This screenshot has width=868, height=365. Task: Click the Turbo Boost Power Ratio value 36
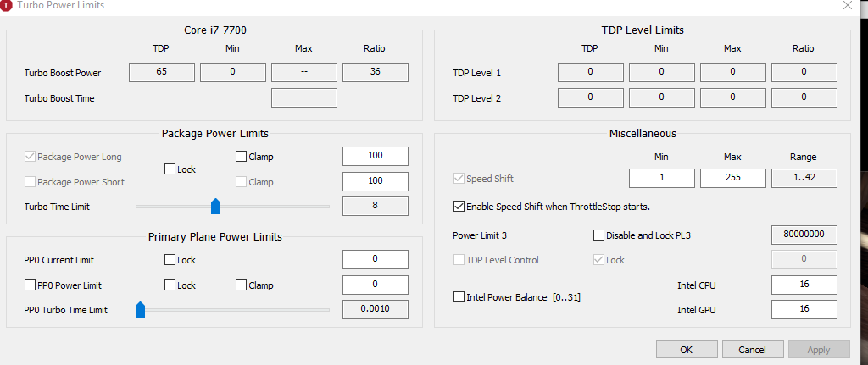[376, 73]
